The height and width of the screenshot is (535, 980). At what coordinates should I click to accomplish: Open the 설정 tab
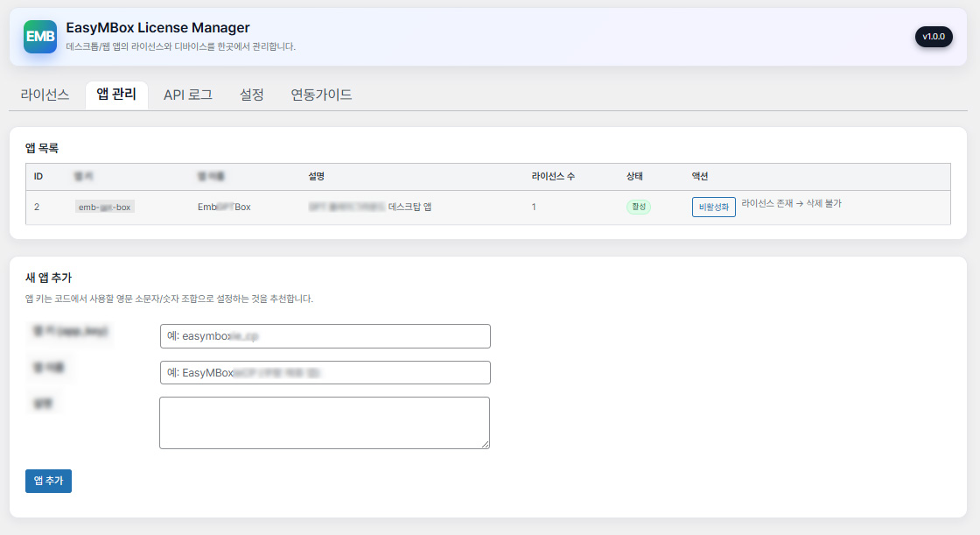tap(251, 95)
